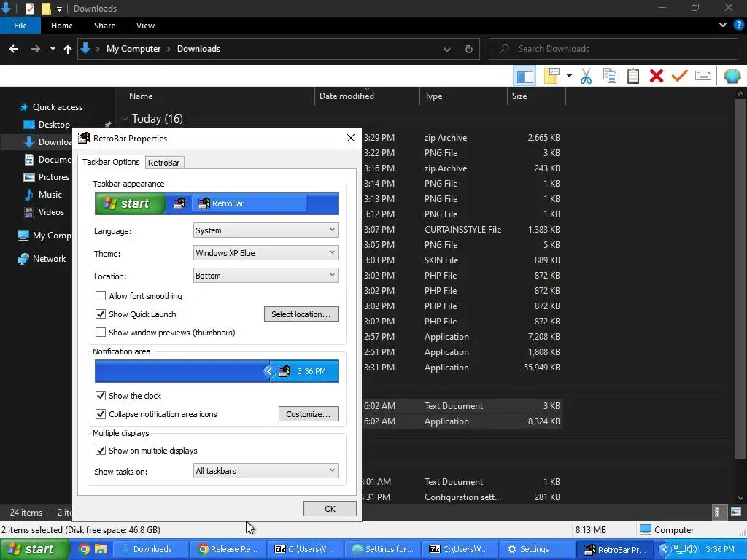
Task: Click the Customize... button
Action: click(x=309, y=414)
